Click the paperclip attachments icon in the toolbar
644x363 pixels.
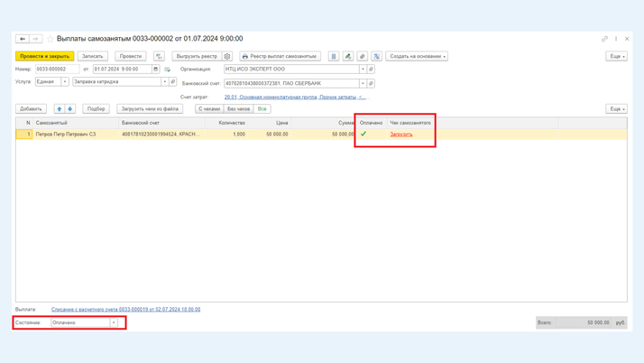363,56
